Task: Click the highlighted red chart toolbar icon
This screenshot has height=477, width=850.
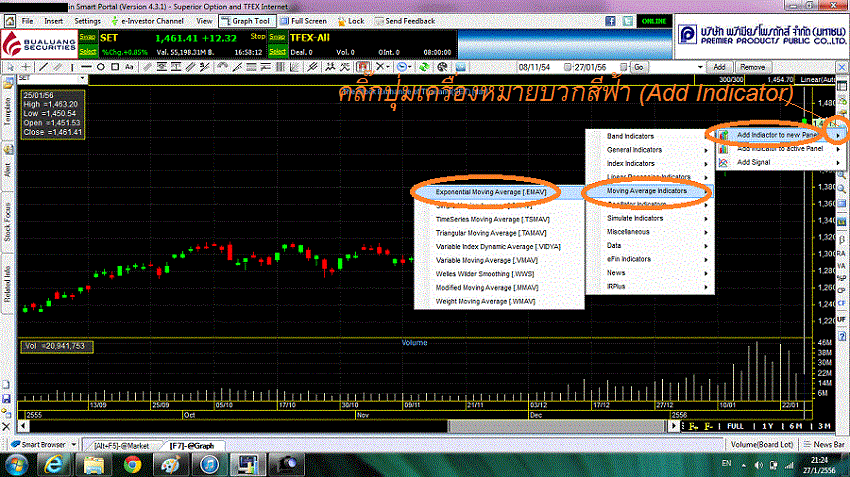Action: 363,67
